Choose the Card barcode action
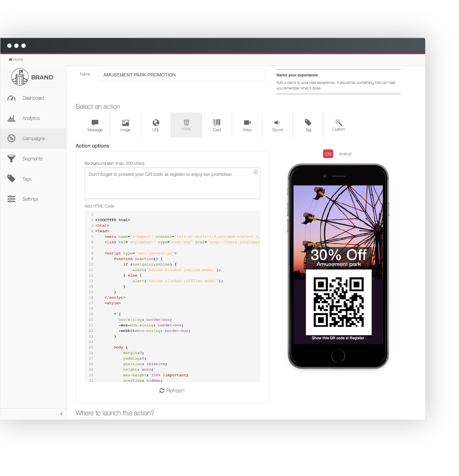 click(217, 126)
